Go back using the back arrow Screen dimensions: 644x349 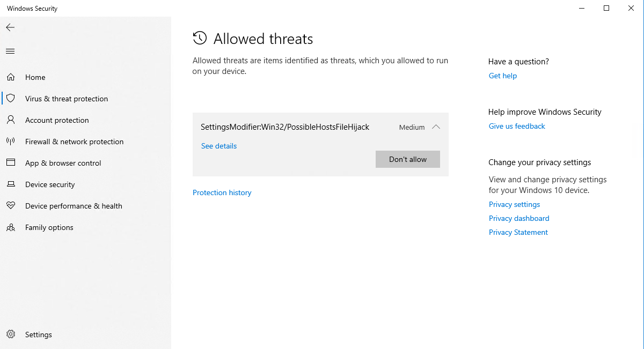pos(10,27)
